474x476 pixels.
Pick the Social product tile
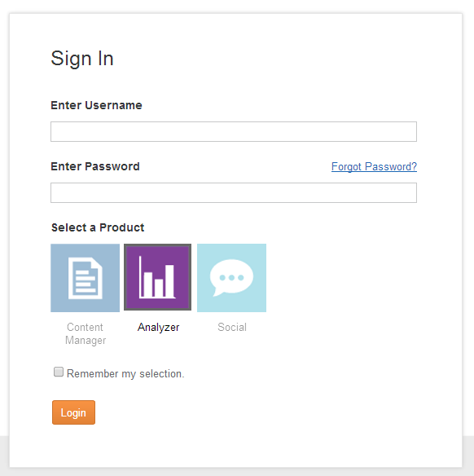click(231, 278)
